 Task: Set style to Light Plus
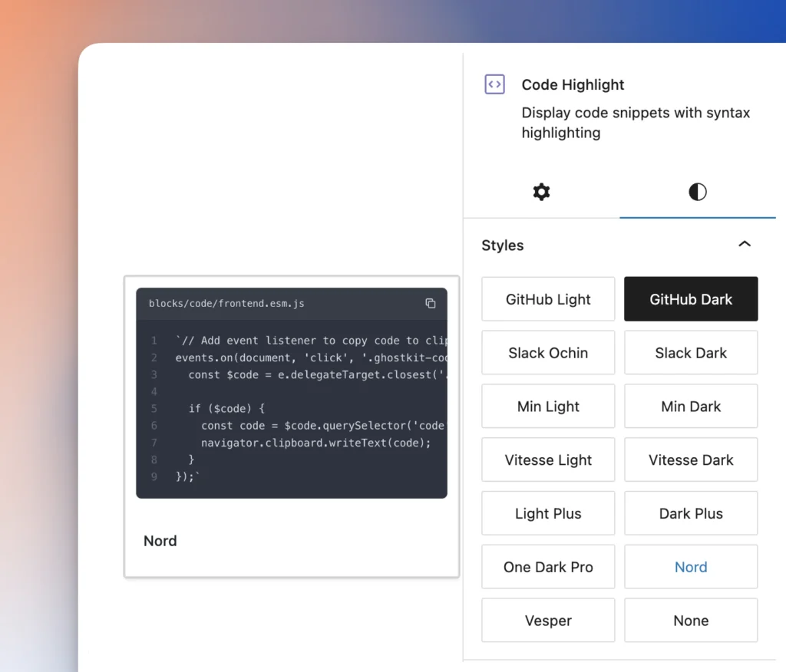pyautogui.click(x=548, y=513)
